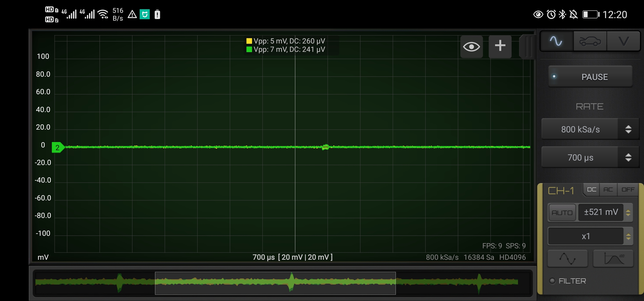The image size is (644, 301).
Task: Select the spectrum view icon in CH-1
Action: tap(613, 259)
